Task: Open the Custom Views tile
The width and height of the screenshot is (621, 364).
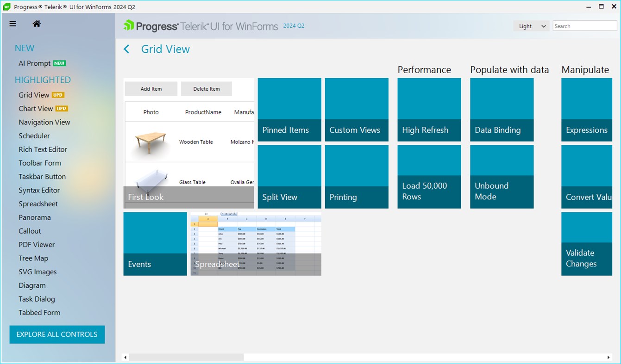Action: click(357, 110)
